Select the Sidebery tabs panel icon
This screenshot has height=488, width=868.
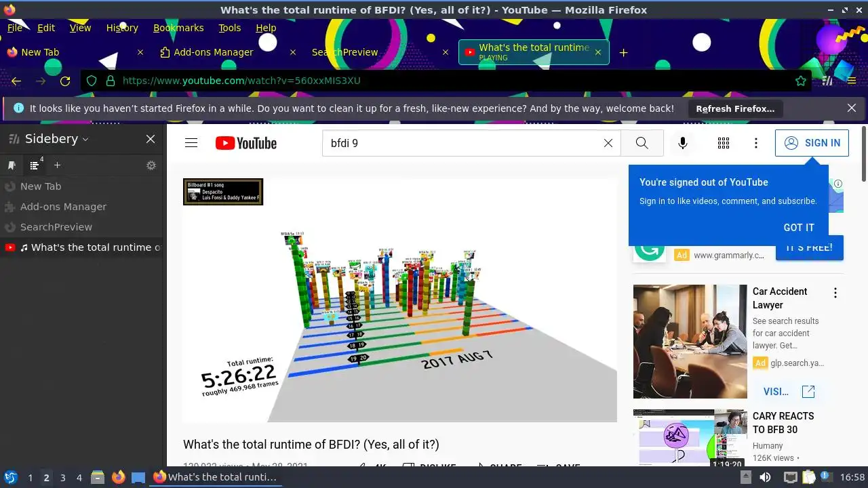[x=35, y=165]
